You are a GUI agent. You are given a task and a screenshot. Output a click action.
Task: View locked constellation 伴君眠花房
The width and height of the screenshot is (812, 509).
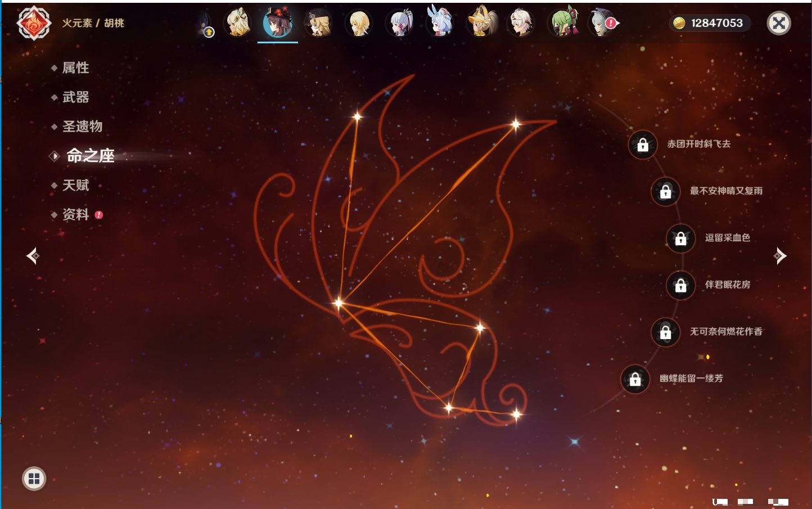pos(680,286)
